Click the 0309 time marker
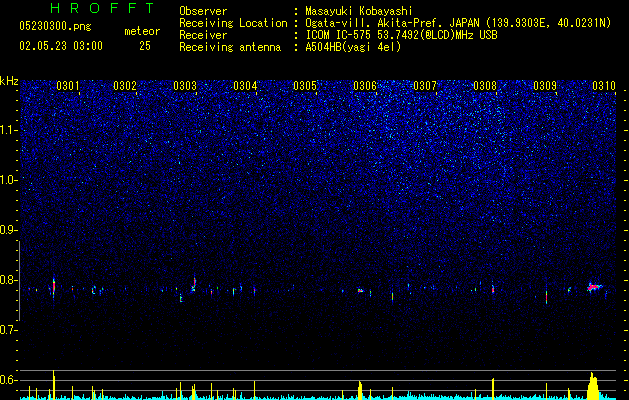 (x=545, y=86)
